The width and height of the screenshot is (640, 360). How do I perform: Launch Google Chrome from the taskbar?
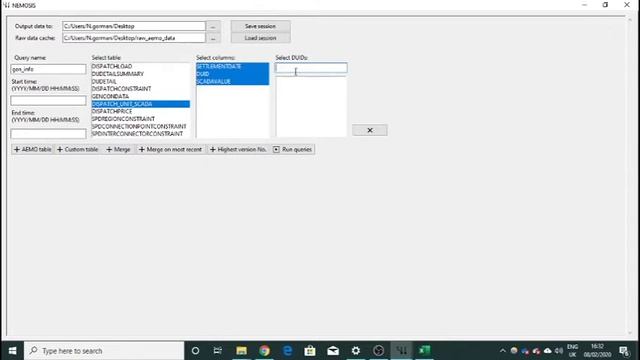click(x=264, y=351)
